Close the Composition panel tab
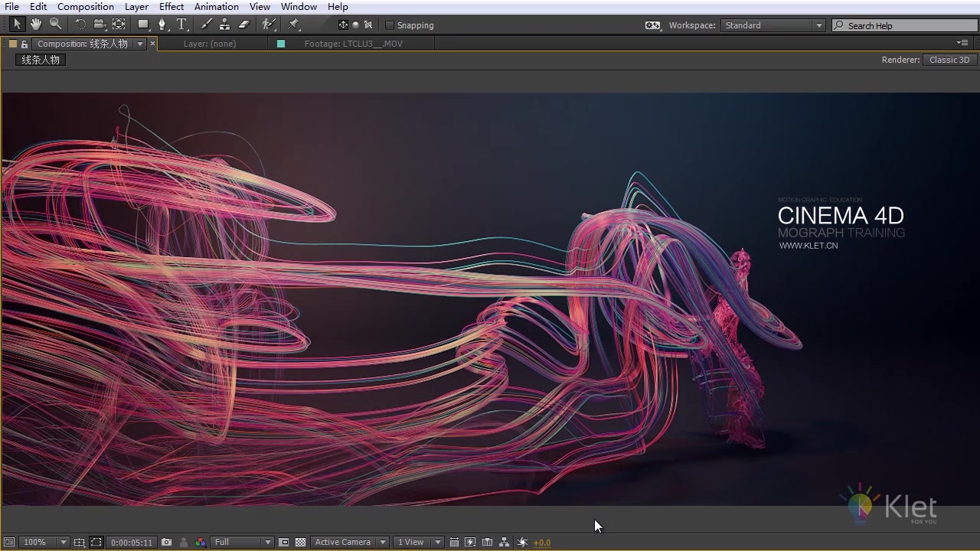Screen dimensions: 980x551 pos(152,44)
